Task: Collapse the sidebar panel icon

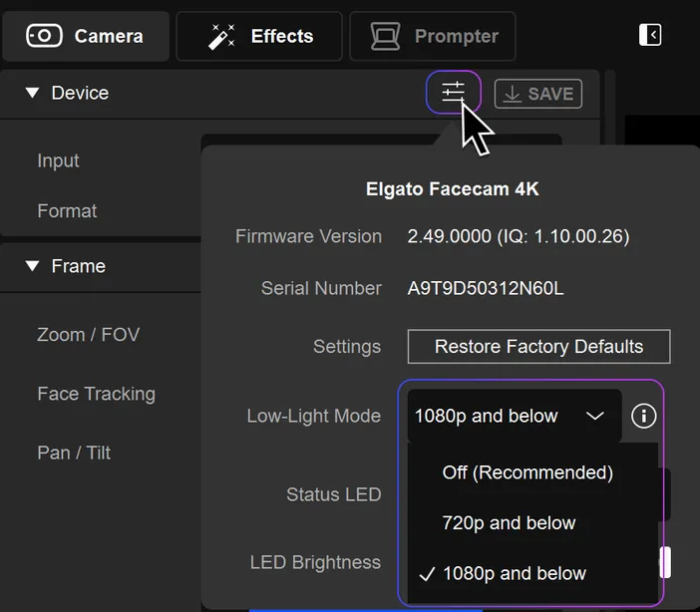Action: coord(650,35)
